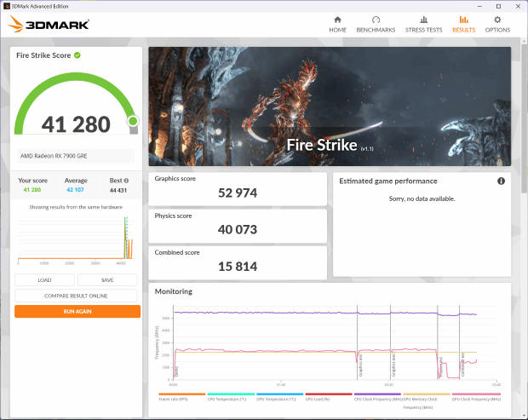Click the options gear icon

point(497,20)
